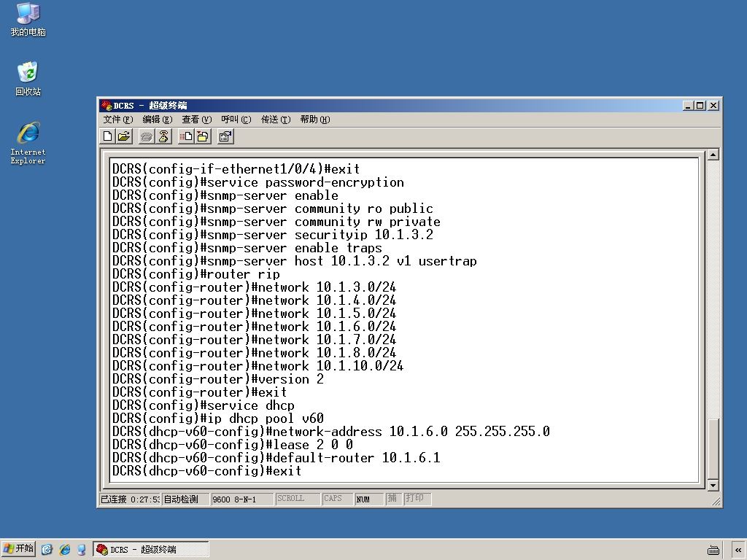The width and height of the screenshot is (747, 560).
Task: Click the terminal scrollbar down arrow
Action: [713, 485]
